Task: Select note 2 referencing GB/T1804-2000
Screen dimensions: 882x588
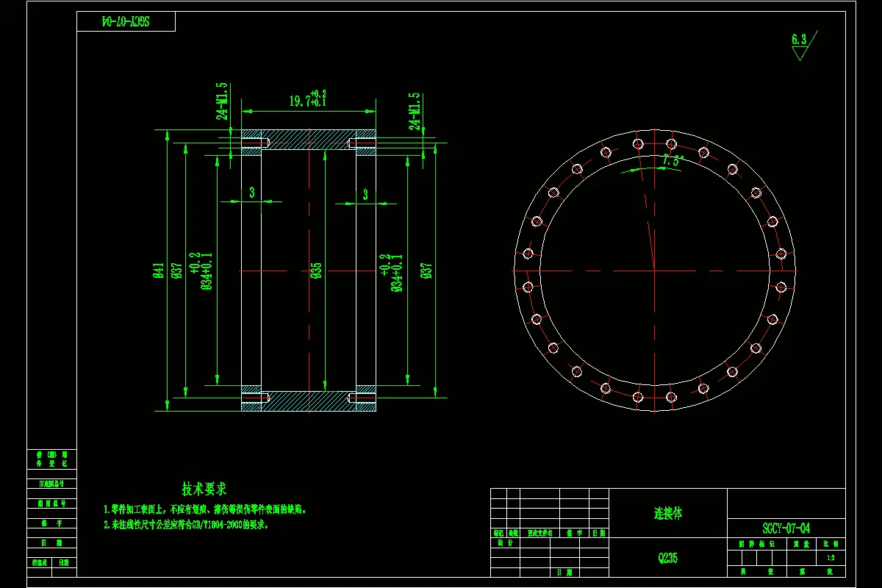Action: [186, 525]
